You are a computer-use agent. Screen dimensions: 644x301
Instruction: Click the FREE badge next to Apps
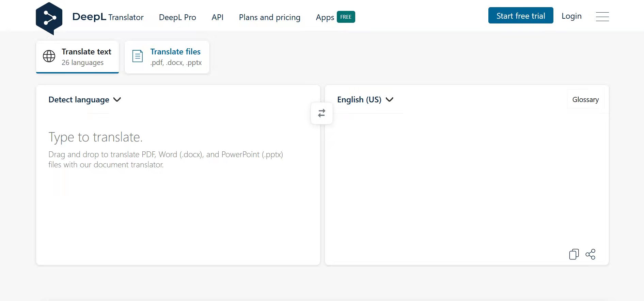point(346,17)
